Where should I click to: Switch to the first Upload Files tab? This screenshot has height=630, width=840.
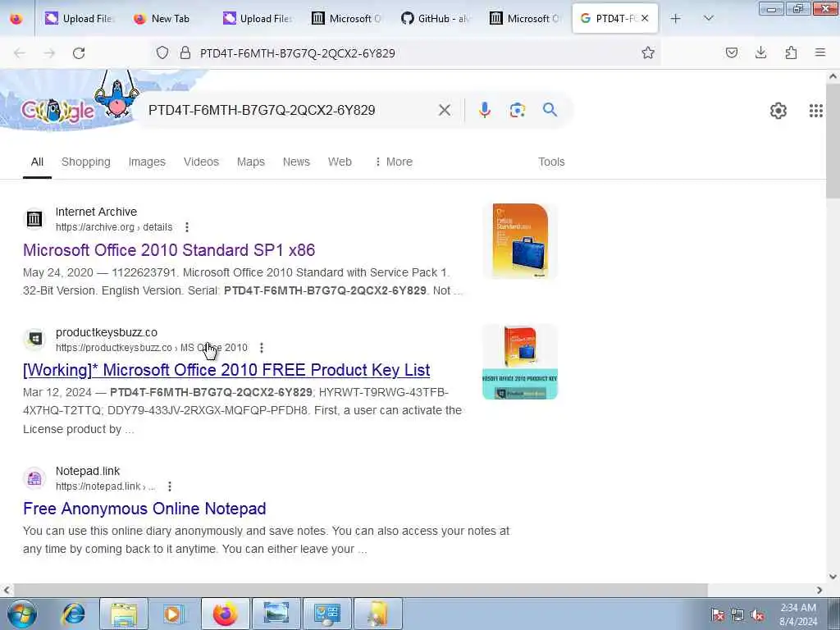coord(80,18)
